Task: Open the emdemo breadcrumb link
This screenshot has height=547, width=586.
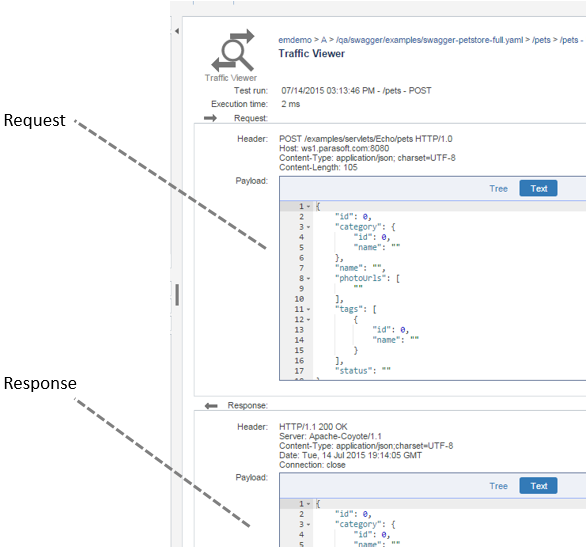Action: [x=295, y=40]
